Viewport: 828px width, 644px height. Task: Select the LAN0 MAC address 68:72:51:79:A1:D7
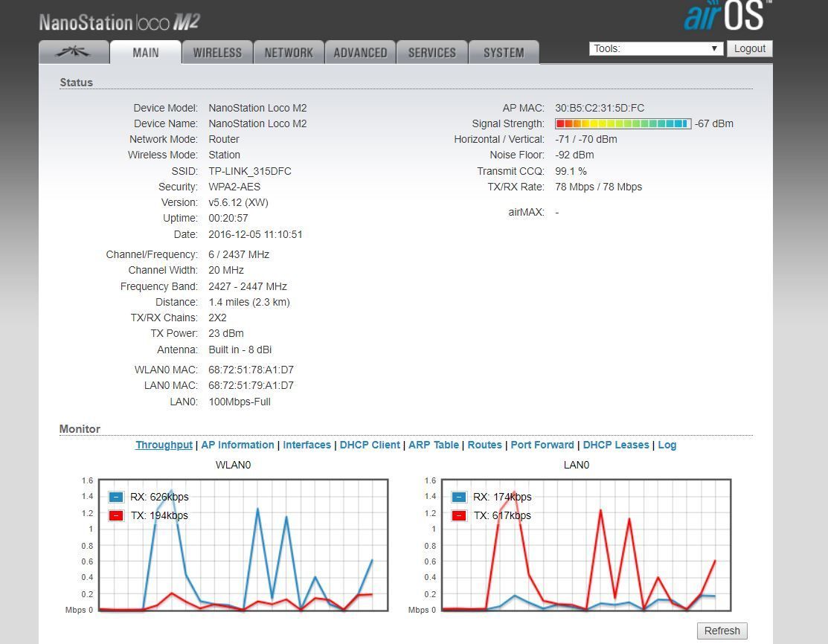click(x=251, y=385)
